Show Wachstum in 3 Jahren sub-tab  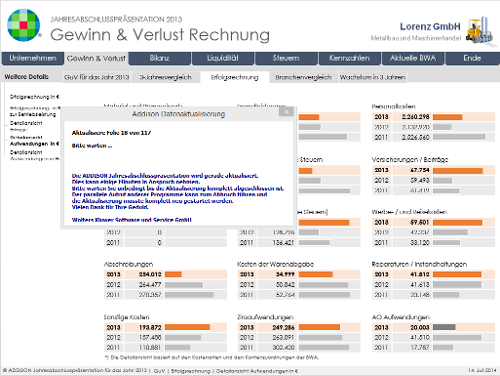(x=372, y=77)
